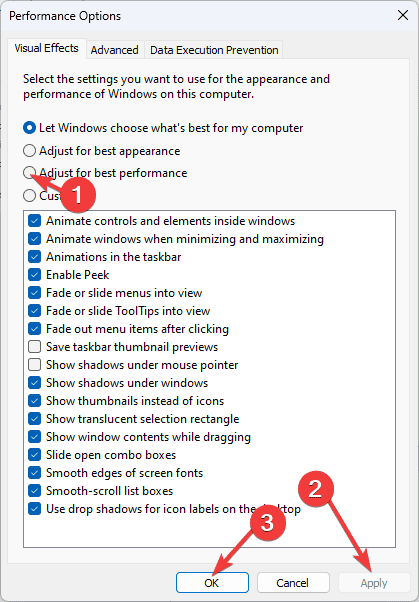The width and height of the screenshot is (419, 602).
Task: Uncheck Slide open combo boxes
Action: tap(35, 455)
